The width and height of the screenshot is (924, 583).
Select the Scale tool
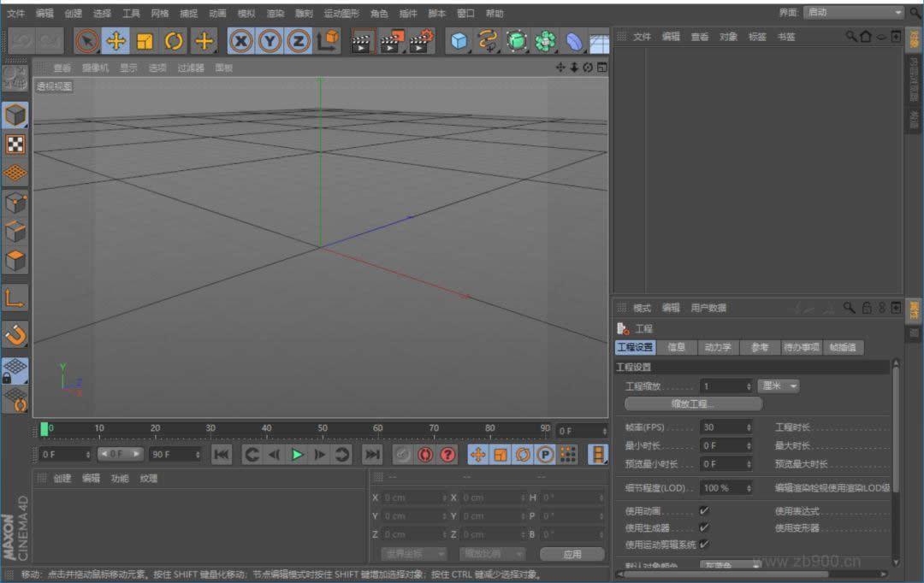(x=145, y=40)
